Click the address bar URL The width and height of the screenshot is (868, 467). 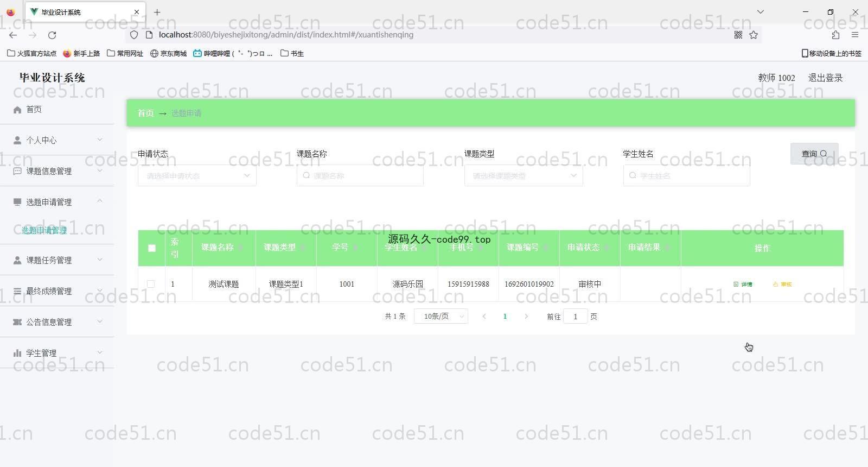click(286, 35)
